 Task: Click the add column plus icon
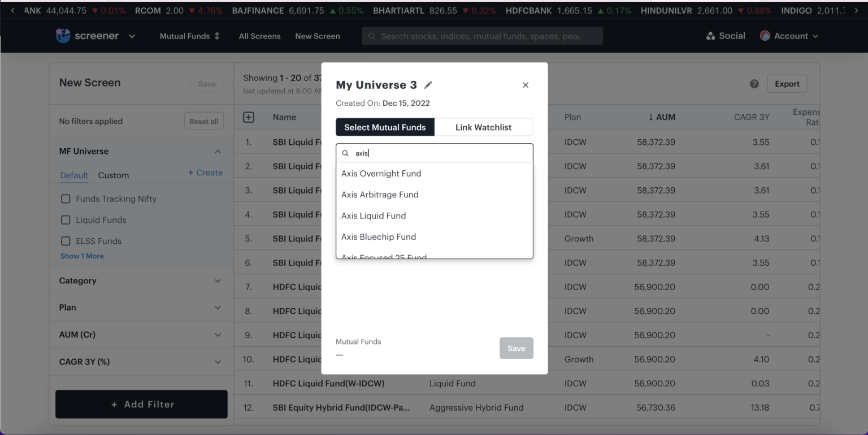pos(249,117)
